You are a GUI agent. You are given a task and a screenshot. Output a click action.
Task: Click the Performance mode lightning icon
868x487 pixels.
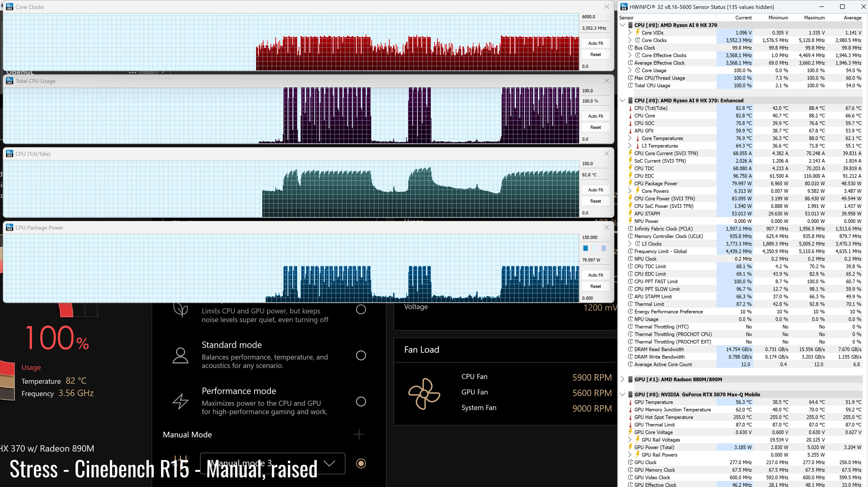(x=181, y=401)
